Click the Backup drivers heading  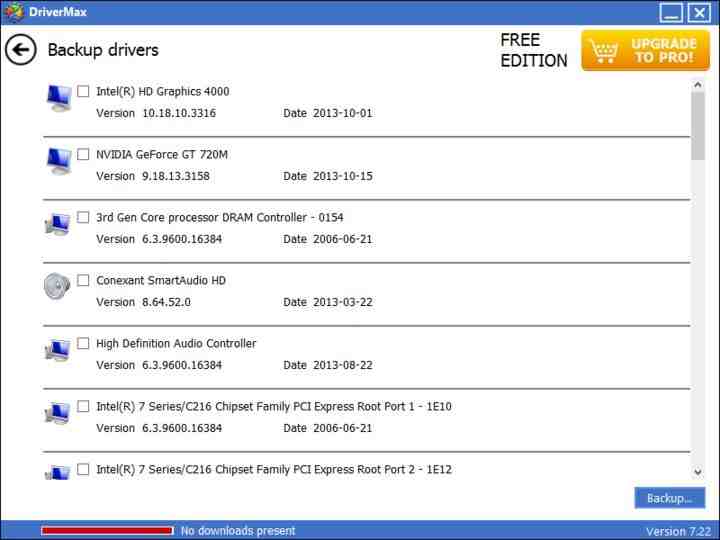coord(103,50)
